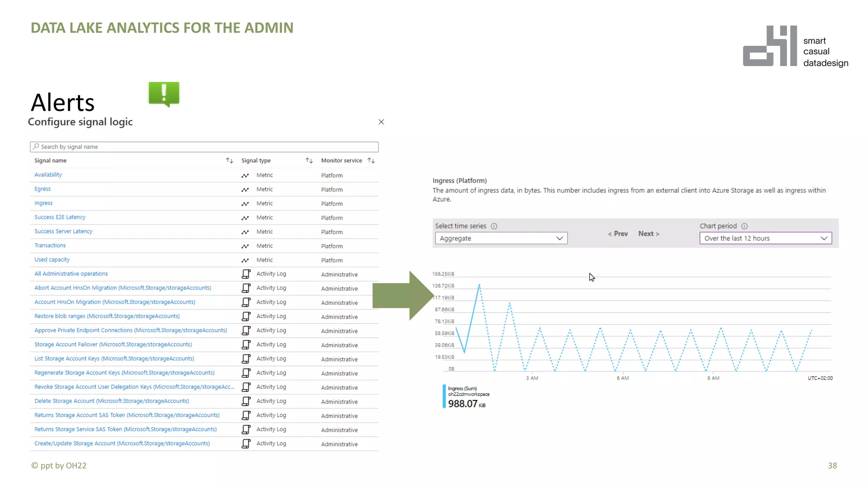This screenshot has height=488, width=868.
Task: Click activity log icon in All Administrative operations row
Action: (x=246, y=274)
